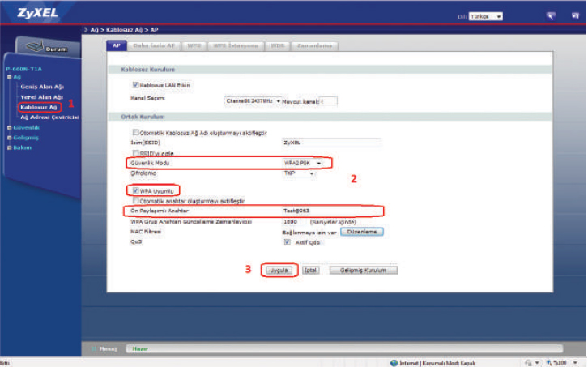Viewport: 588px width, 367px height.
Task: Switch to the Daha fazla AP tab
Action: [153, 46]
